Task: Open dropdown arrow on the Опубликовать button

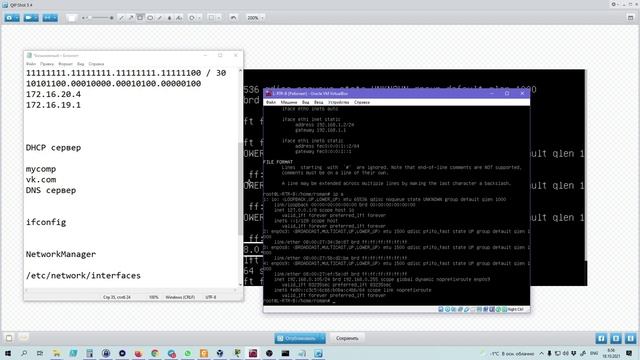Action: (x=322, y=338)
